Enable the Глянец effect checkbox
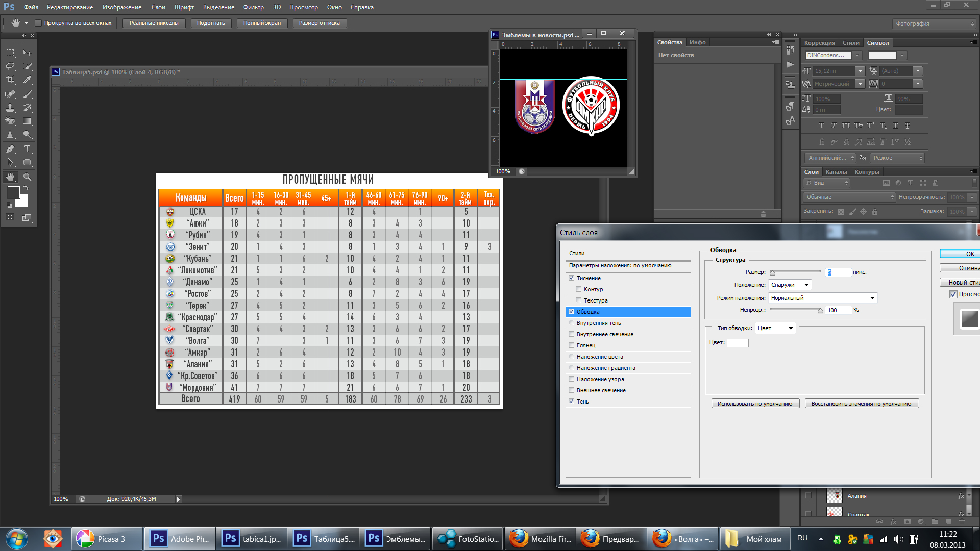 point(571,345)
